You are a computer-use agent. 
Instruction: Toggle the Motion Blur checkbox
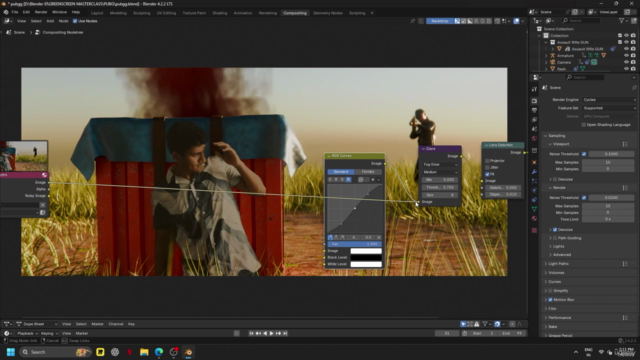tap(551, 300)
